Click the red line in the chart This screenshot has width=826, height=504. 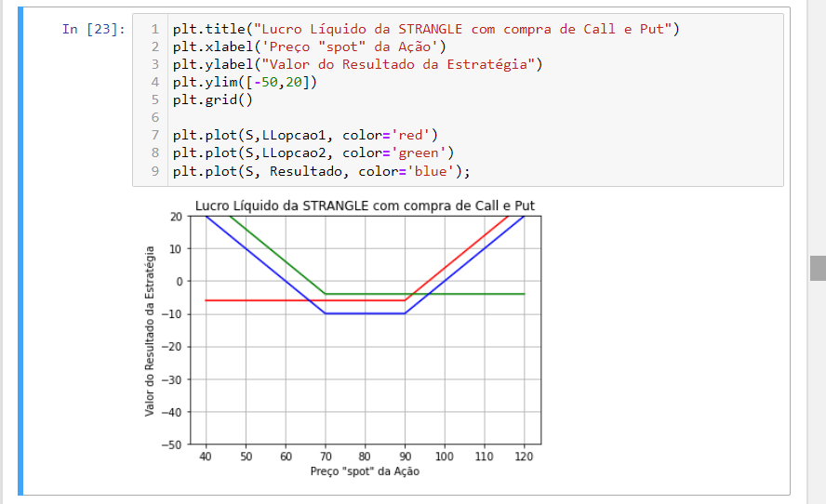click(260, 300)
